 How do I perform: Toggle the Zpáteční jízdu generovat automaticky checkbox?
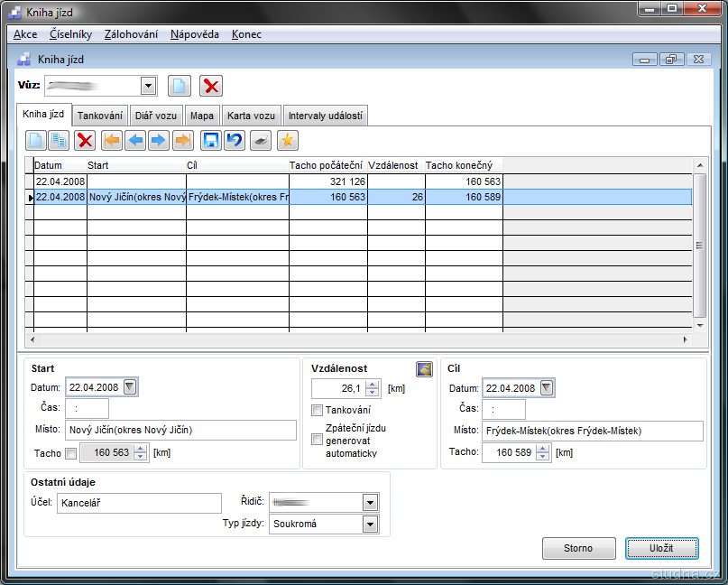317,440
